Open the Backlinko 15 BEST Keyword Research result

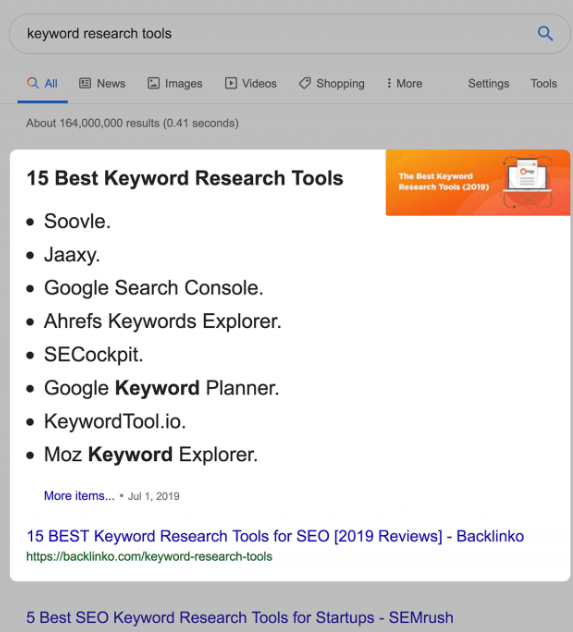tap(275, 536)
